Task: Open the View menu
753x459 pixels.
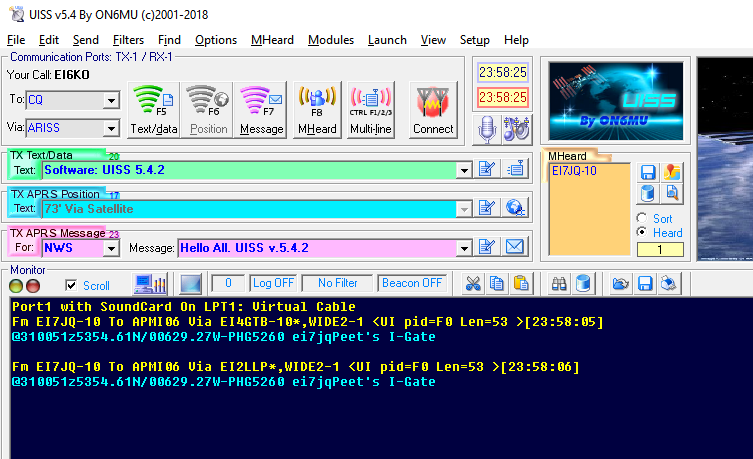Action: [x=433, y=40]
